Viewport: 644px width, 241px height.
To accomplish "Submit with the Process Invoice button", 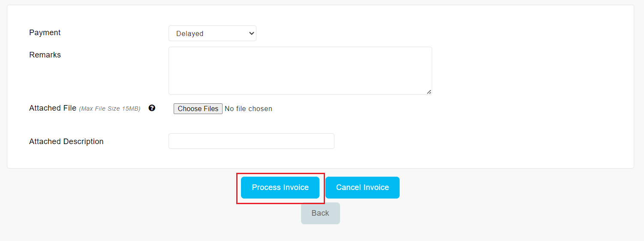I will pos(280,187).
